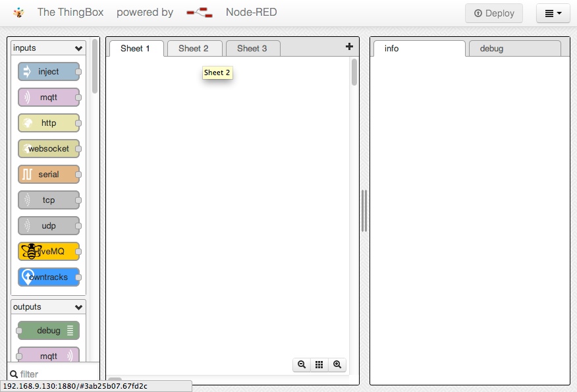Reset zoom with the grid button
Viewport: 577px width, 392px height.
pos(319,364)
